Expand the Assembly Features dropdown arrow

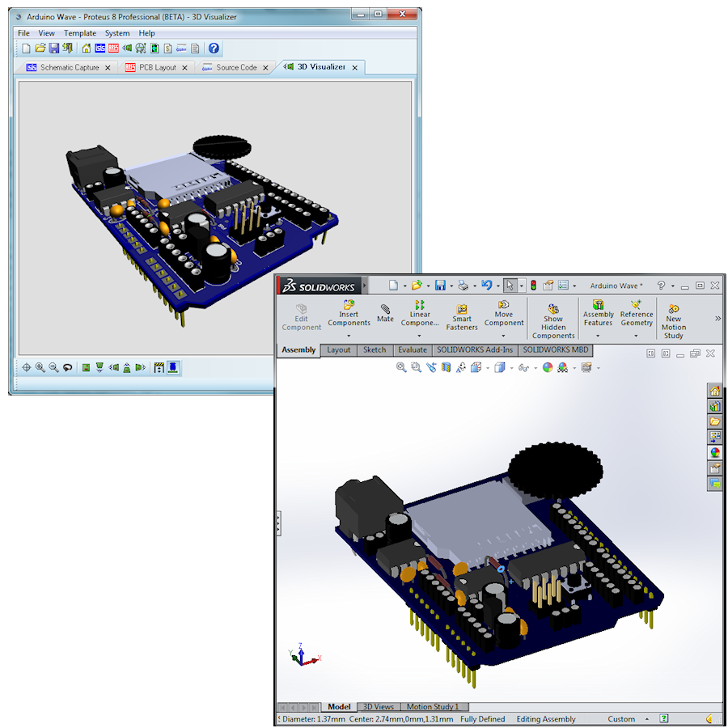(x=598, y=336)
